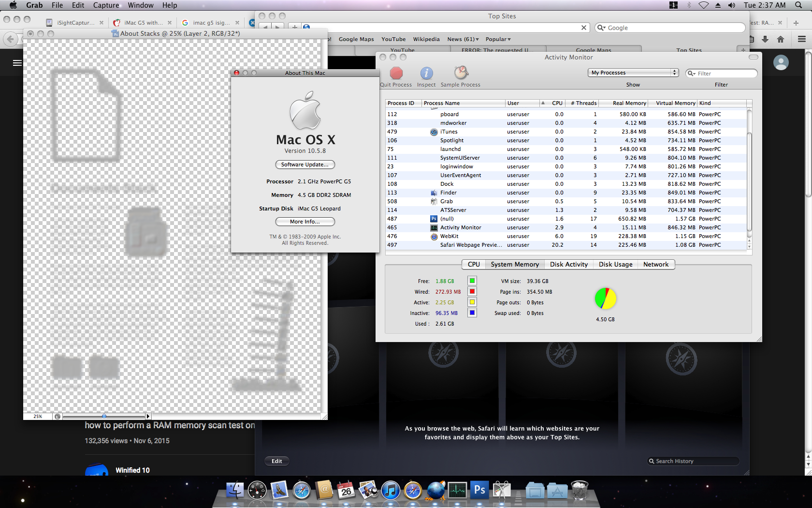Open the File menu
Screen dimensions: 812x508
(x=57, y=5)
